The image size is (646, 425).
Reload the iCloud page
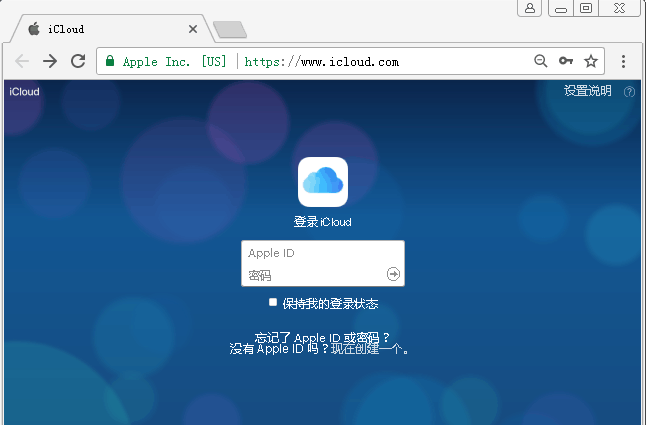click(78, 61)
